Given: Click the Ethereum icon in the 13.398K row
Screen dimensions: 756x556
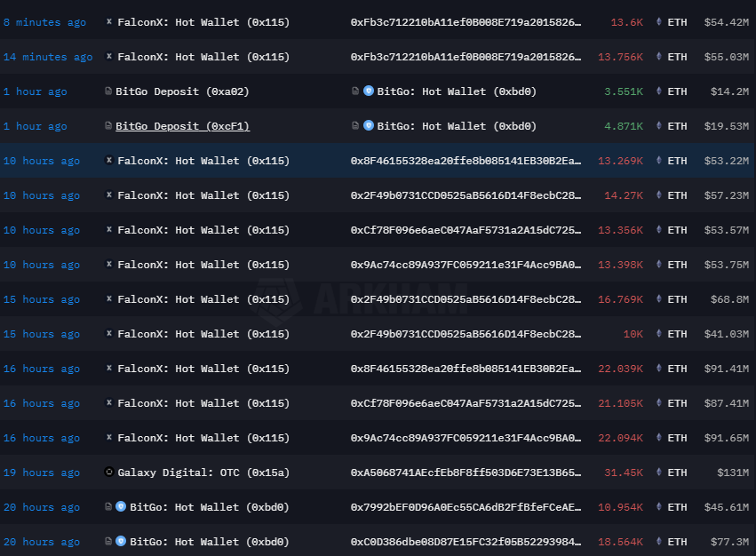Looking at the screenshot, I should [x=658, y=265].
